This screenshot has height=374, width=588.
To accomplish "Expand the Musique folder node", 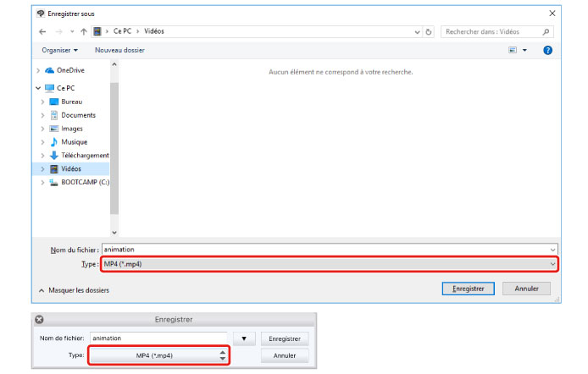I will pyautogui.click(x=42, y=142).
